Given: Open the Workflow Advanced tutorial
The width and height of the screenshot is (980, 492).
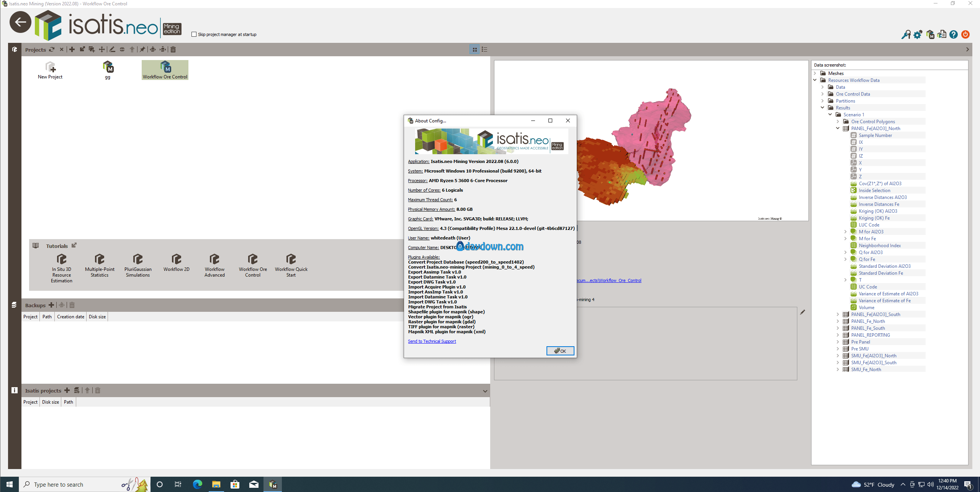Looking at the screenshot, I should tap(214, 265).
